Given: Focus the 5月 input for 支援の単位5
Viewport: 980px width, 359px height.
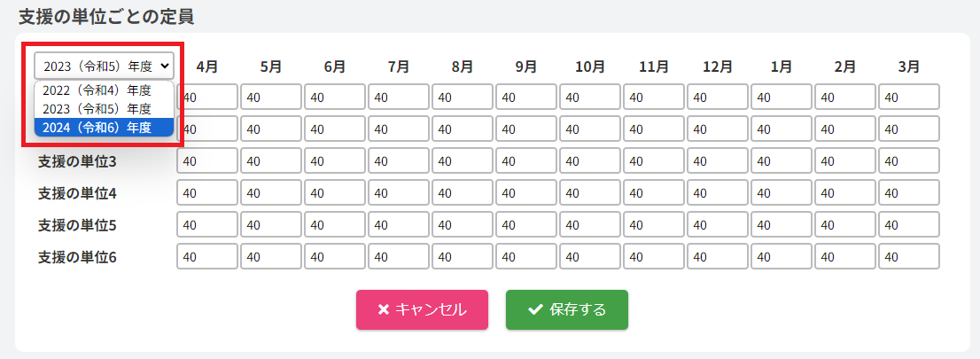Looking at the screenshot, I should (271, 224).
